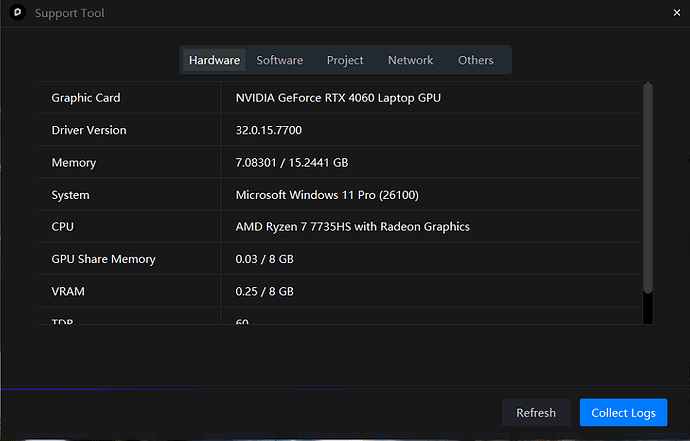
Task: Click Microsoft Windows 11 Pro (26100) value
Action: (x=327, y=195)
